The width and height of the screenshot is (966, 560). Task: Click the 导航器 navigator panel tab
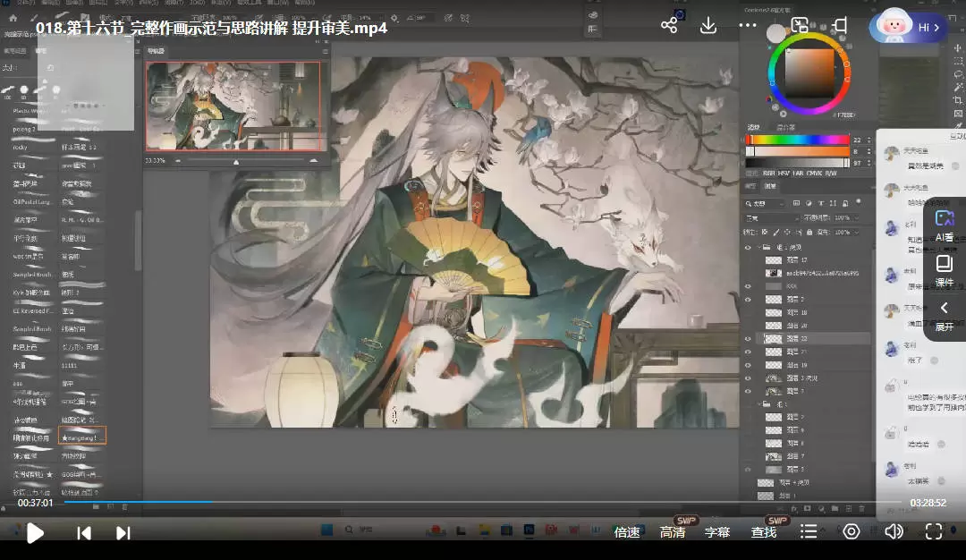156,51
